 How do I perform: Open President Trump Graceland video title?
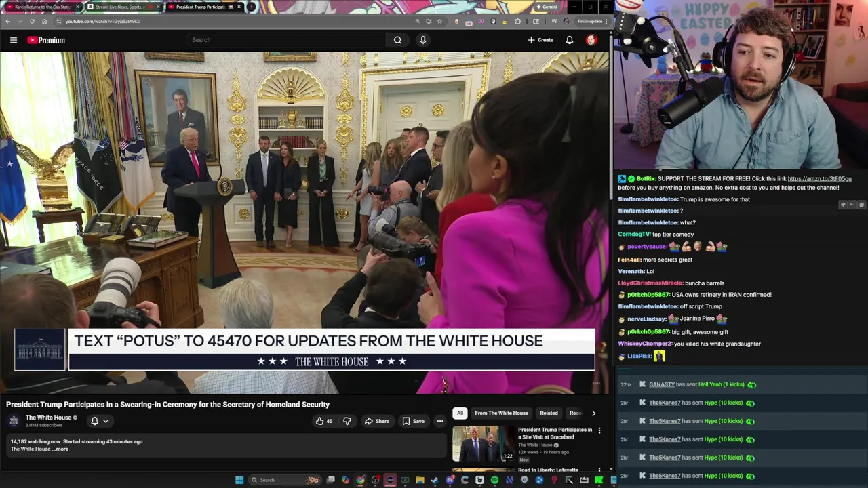pos(555,433)
